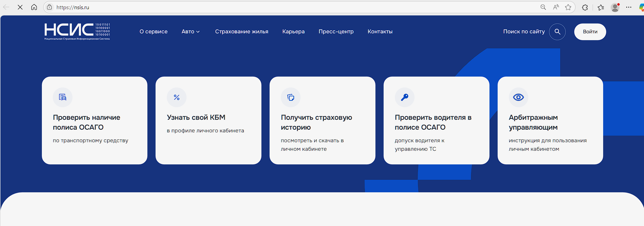Viewport: 644px width, 226px height.
Task: Click Поиск по сайту label
Action: [524, 32]
